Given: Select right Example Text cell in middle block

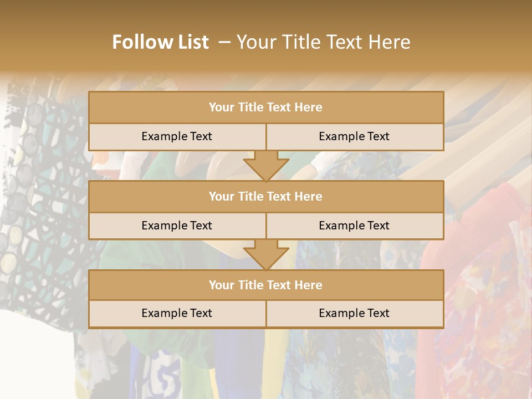Looking at the screenshot, I should pyautogui.click(x=354, y=226).
